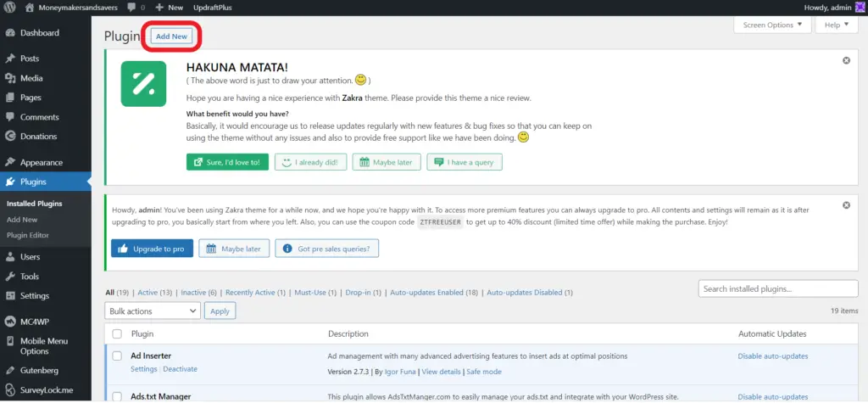Dismiss the upgrade to pro notice
Image resolution: width=868 pixels, height=403 pixels.
coord(846,205)
